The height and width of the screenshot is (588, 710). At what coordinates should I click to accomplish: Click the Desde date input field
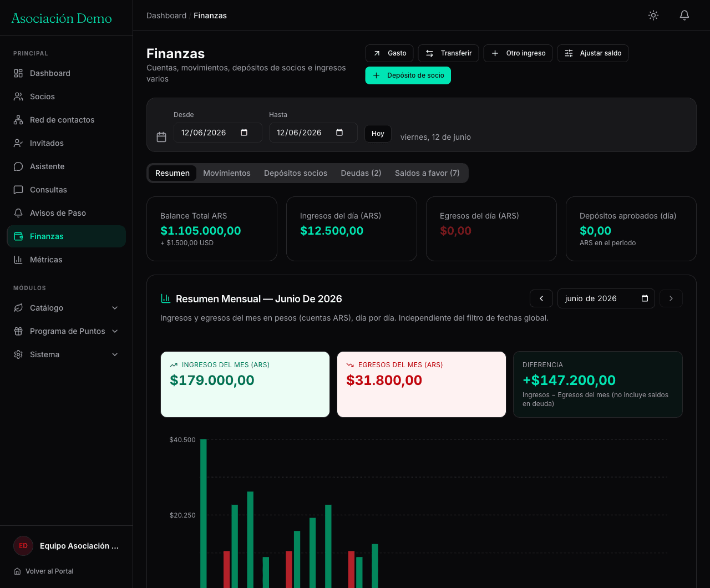click(218, 133)
